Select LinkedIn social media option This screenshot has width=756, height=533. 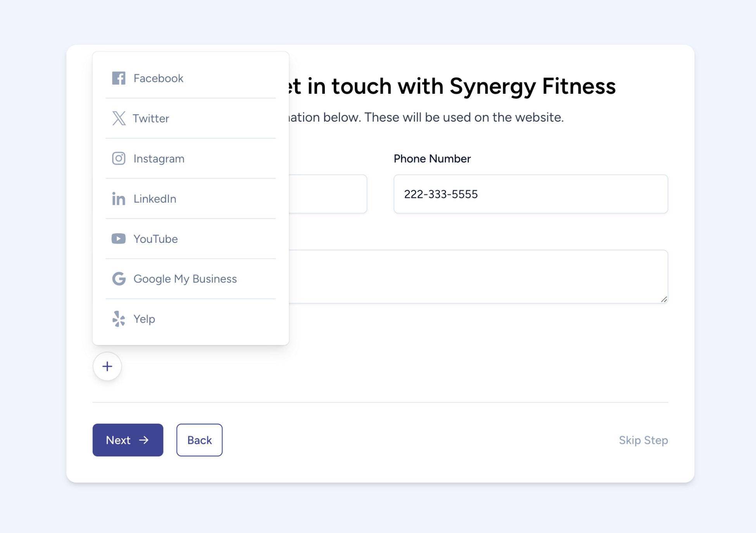tap(155, 199)
